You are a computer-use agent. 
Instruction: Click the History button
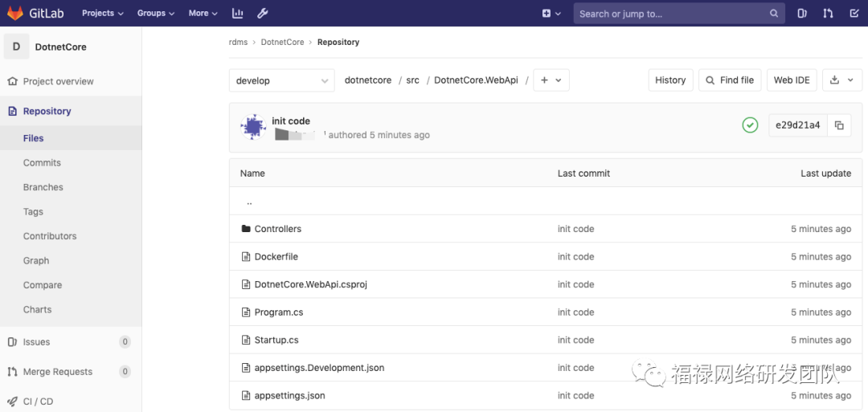pyautogui.click(x=670, y=80)
